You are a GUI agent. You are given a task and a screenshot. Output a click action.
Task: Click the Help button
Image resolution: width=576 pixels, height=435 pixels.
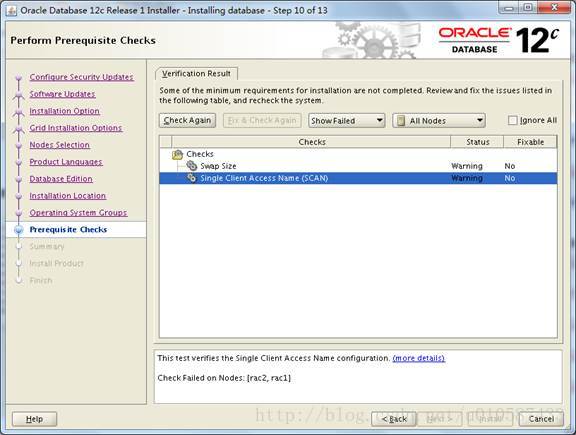pos(34,419)
